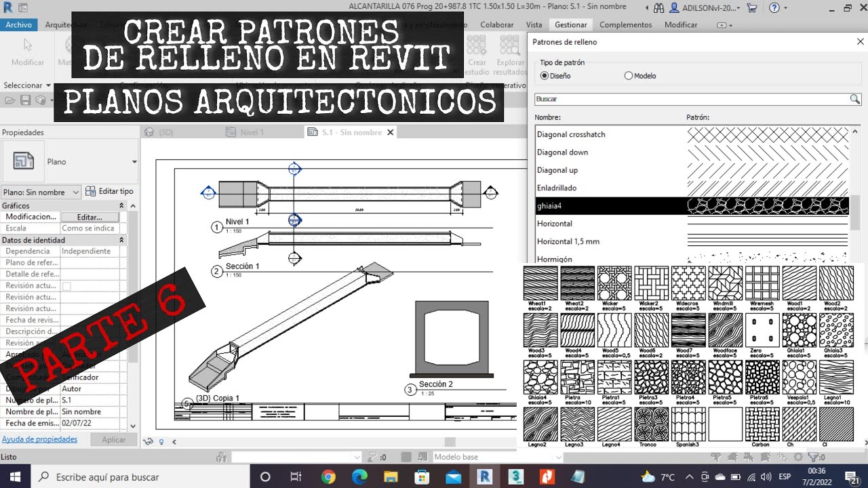Viewport: 868px width, 488px height.
Task: Switch to the Colaborar ribbon tab
Action: click(496, 24)
